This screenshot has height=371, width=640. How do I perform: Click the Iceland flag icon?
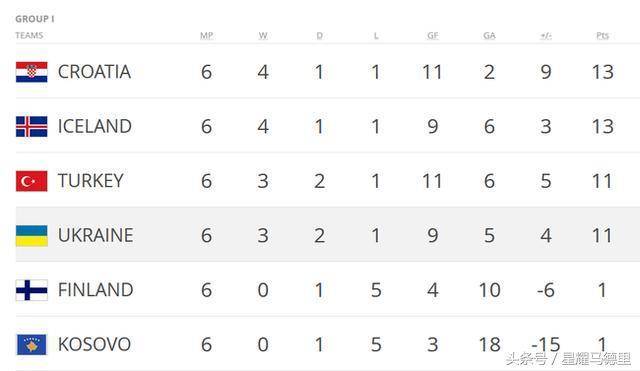pyautogui.click(x=31, y=126)
